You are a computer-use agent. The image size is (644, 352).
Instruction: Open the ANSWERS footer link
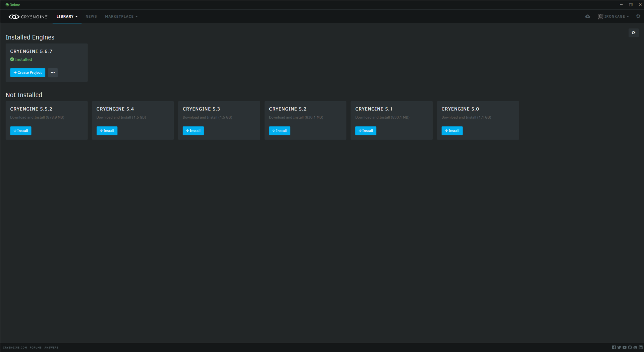click(51, 348)
